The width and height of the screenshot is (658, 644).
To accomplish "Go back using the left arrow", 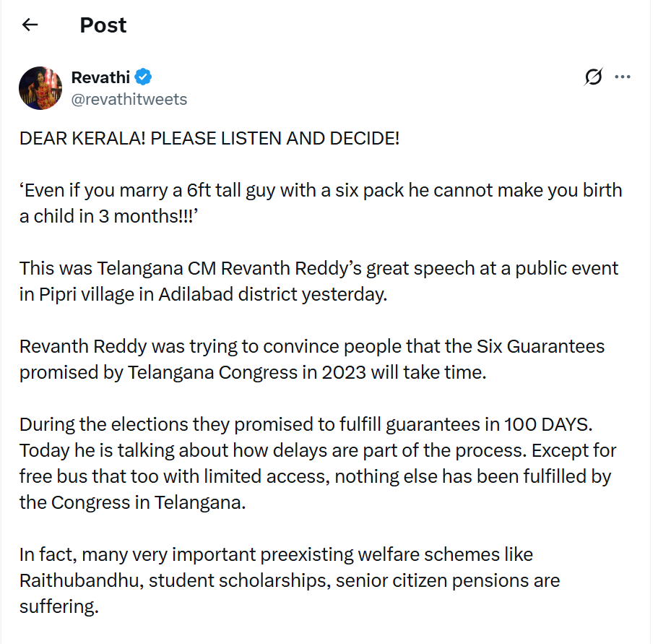I will click(30, 25).
